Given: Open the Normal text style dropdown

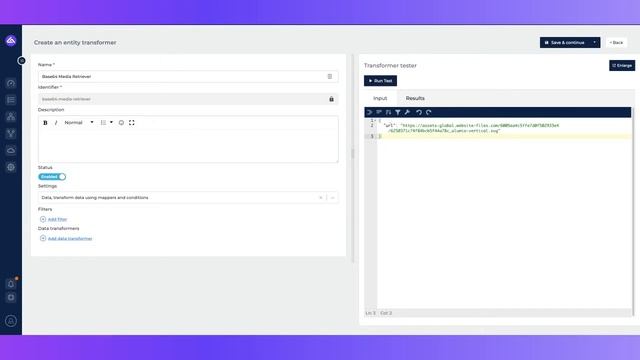Looking at the screenshot, I should 79,122.
